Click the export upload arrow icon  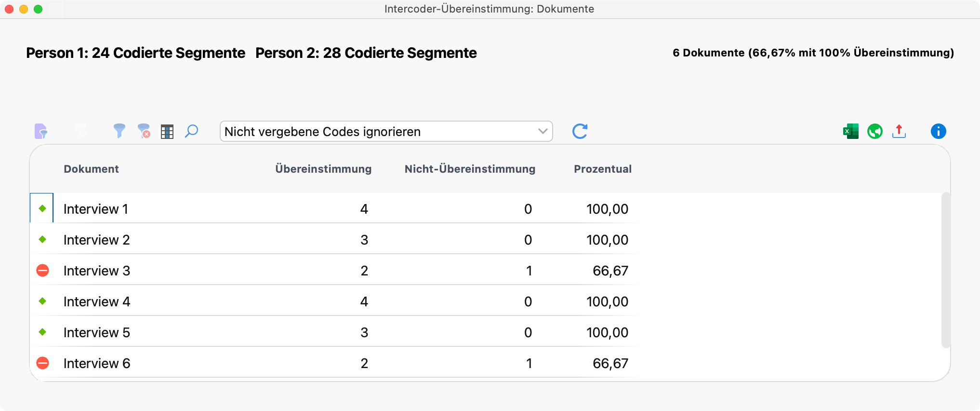(x=899, y=131)
